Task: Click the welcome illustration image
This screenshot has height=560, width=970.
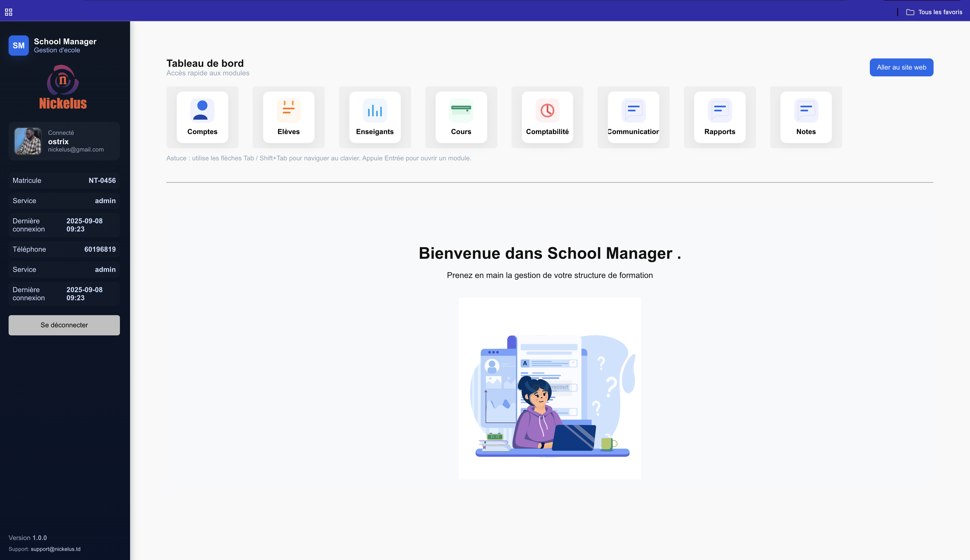Action: [550, 388]
